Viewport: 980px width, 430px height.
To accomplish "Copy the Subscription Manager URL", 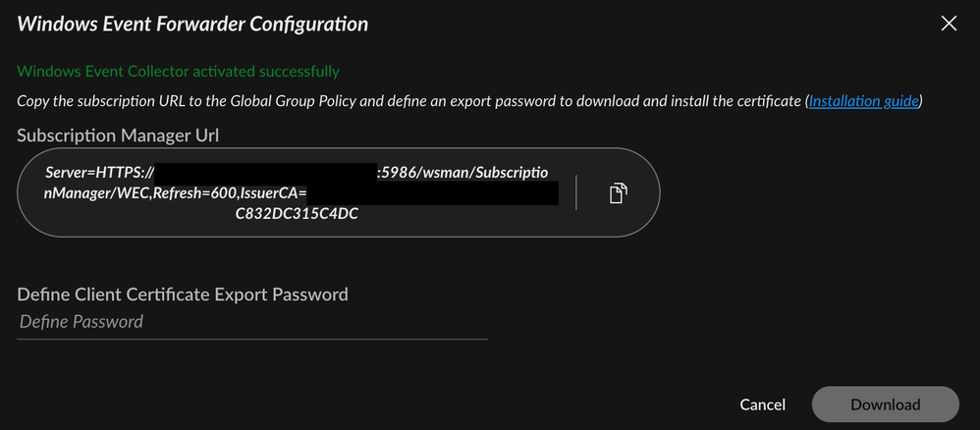I will coord(618,193).
